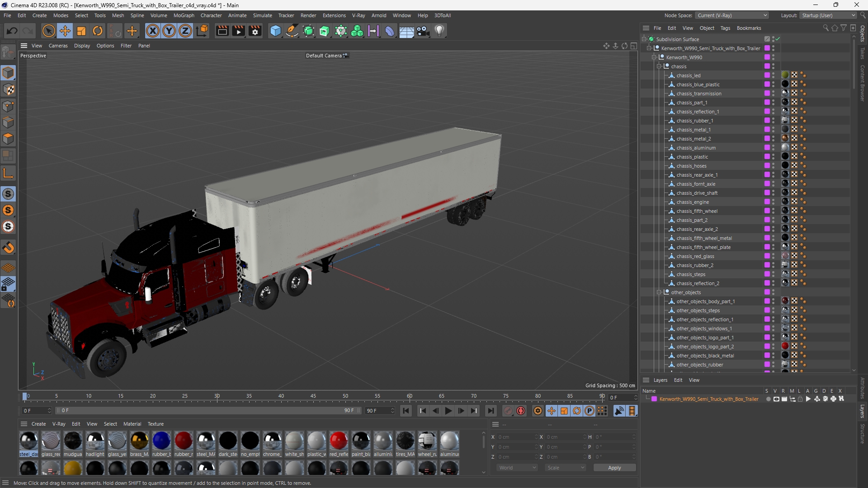Collapse the chassis group node
The image size is (868, 488).
(x=659, y=66)
